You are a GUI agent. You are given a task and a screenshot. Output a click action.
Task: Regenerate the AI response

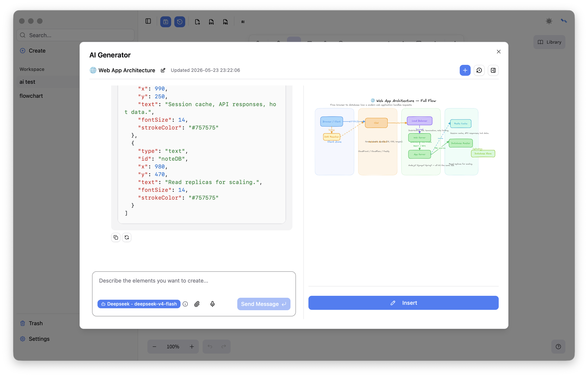(x=127, y=237)
